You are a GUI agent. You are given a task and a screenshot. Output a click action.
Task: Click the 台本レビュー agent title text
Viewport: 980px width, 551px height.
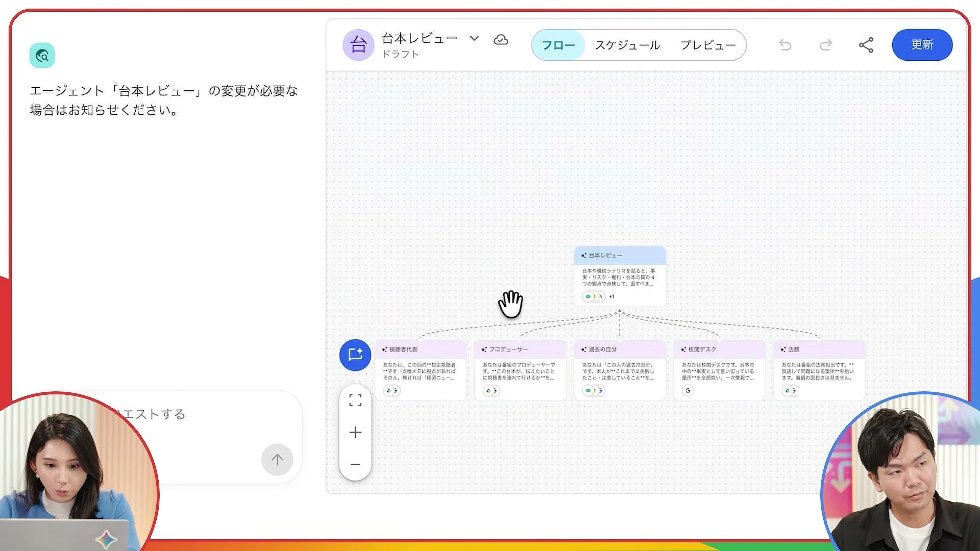[x=420, y=38]
